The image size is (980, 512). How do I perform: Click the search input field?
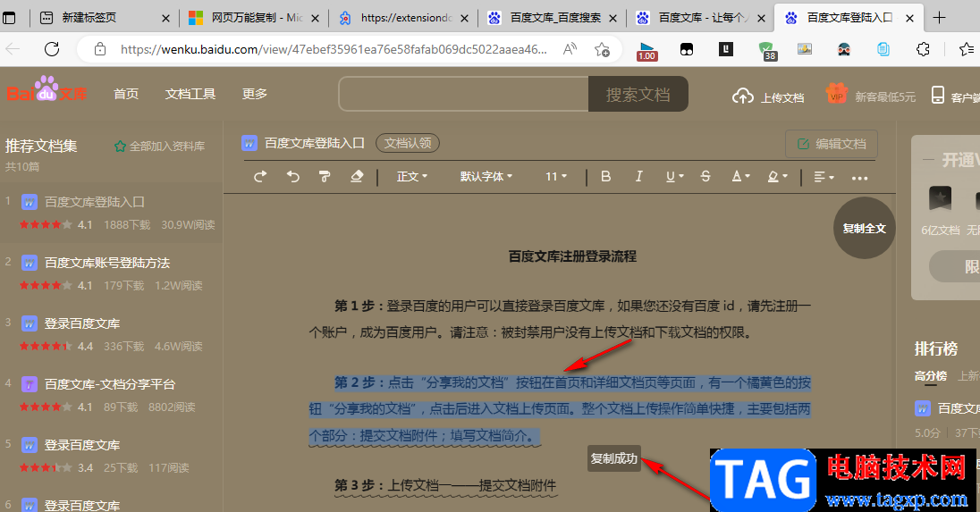coord(464,95)
